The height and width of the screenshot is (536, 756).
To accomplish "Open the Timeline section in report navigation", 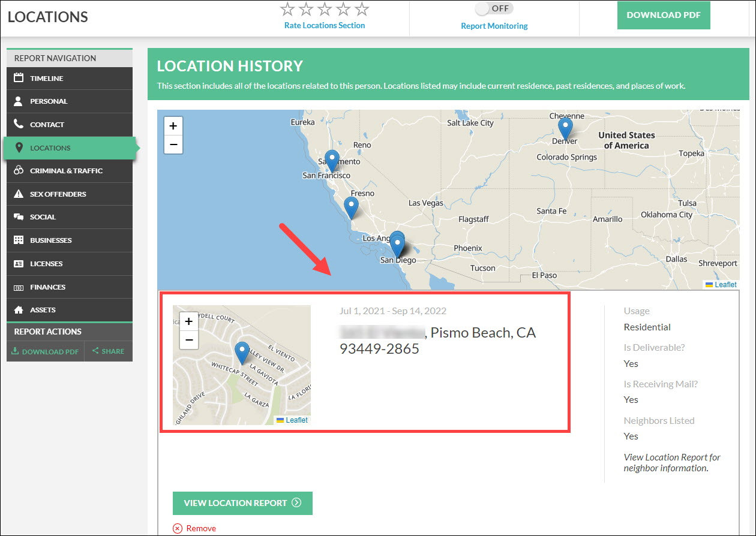I will [70, 79].
